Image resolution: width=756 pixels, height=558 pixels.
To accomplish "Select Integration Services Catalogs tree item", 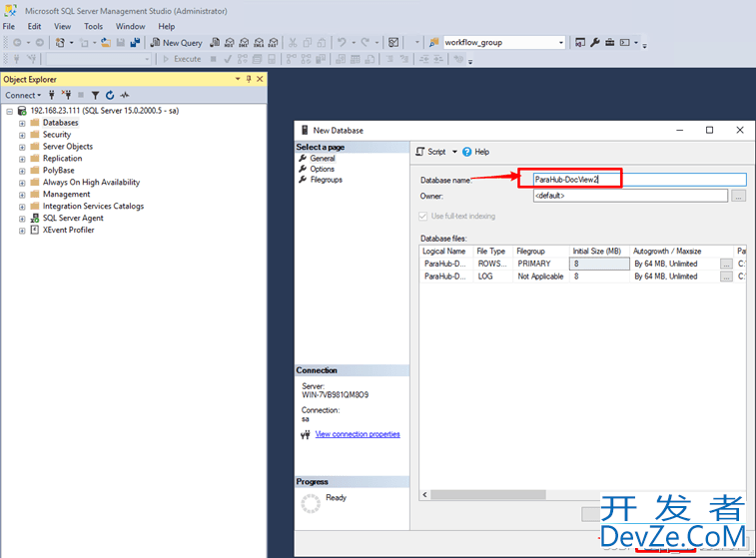I will [93, 207].
